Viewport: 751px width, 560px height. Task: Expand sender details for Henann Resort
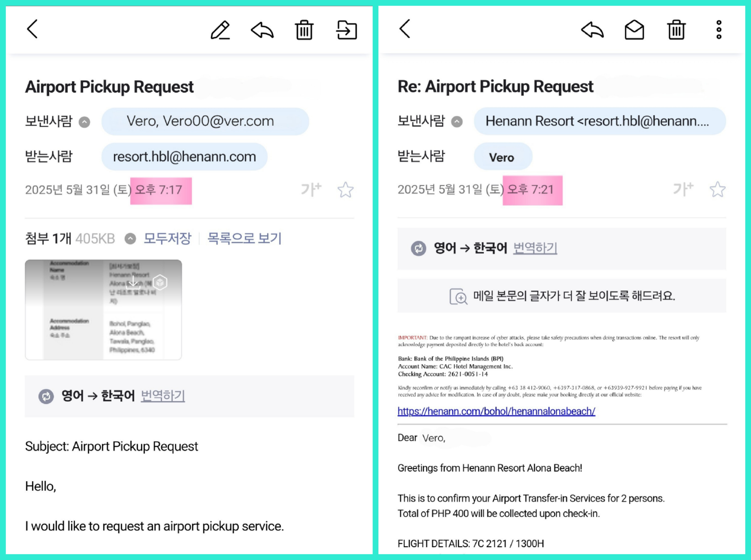(x=457, y=122)
